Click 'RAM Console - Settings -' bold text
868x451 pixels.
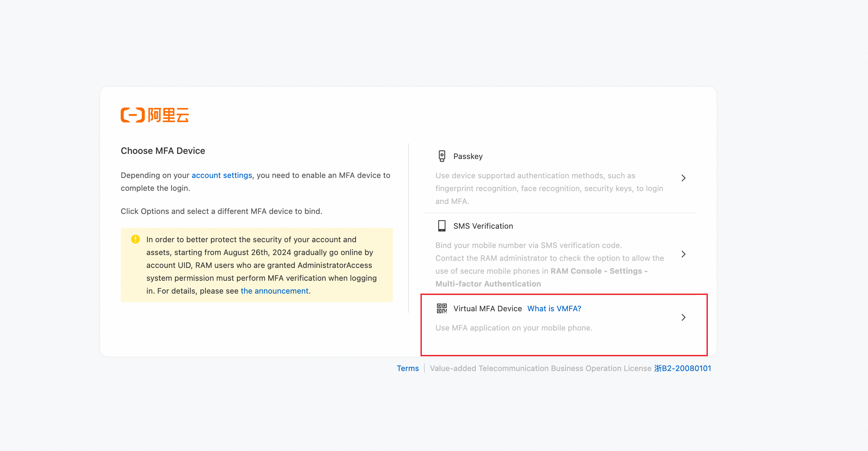pyautogui.click(x=599, y=271)
